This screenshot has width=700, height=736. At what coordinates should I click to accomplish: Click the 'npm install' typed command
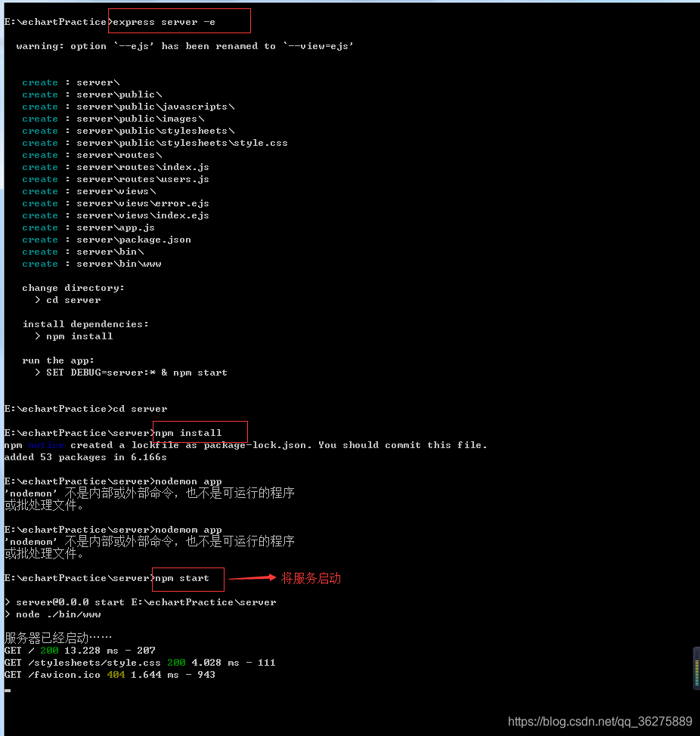pos(187,433)
